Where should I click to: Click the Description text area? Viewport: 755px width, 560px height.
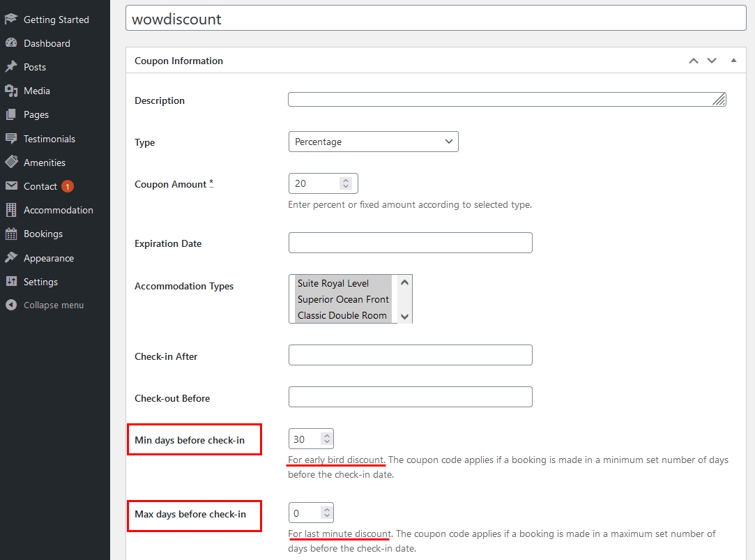pyautogui.click(x=507, y=99)
